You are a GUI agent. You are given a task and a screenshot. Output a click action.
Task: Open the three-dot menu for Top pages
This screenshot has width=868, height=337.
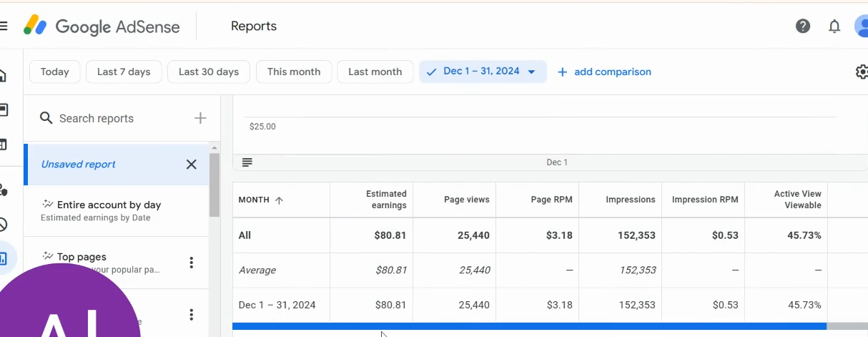[191, 263]
